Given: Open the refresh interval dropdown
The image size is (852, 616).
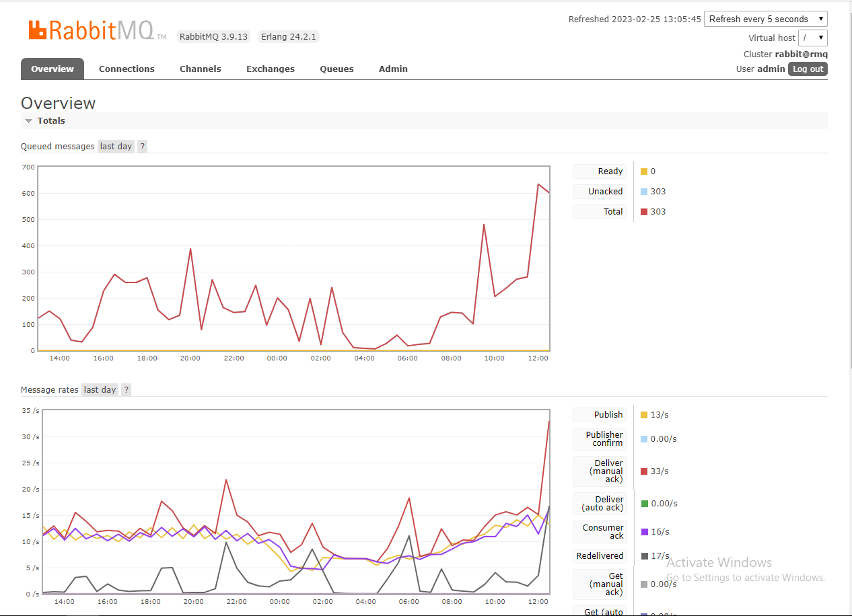Looking at the screenshot, I should (765, 20).
